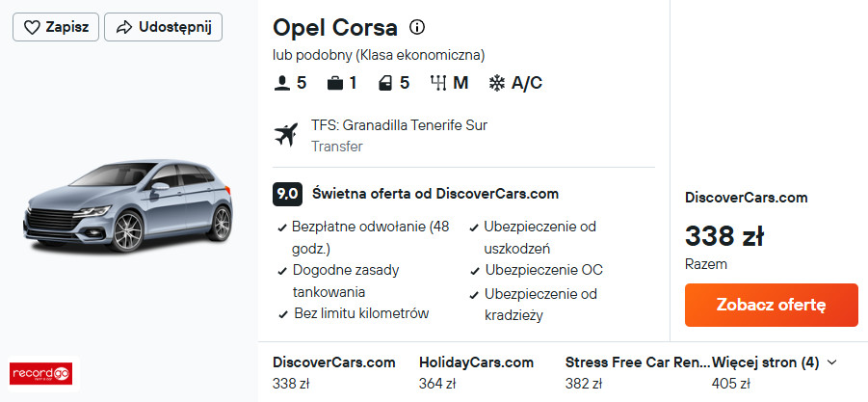Click the Record Go supplier logo
The height and width of the screenshot is (402, 868).
click(x=41, y=372)
